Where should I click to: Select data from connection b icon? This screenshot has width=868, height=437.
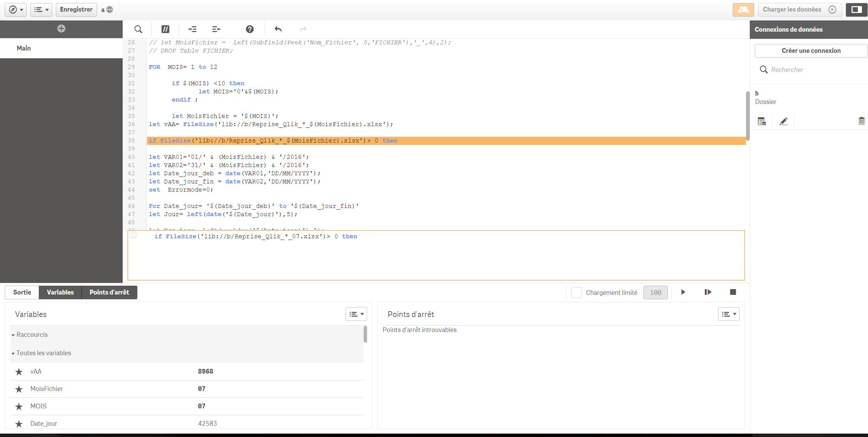coord(762,121)
